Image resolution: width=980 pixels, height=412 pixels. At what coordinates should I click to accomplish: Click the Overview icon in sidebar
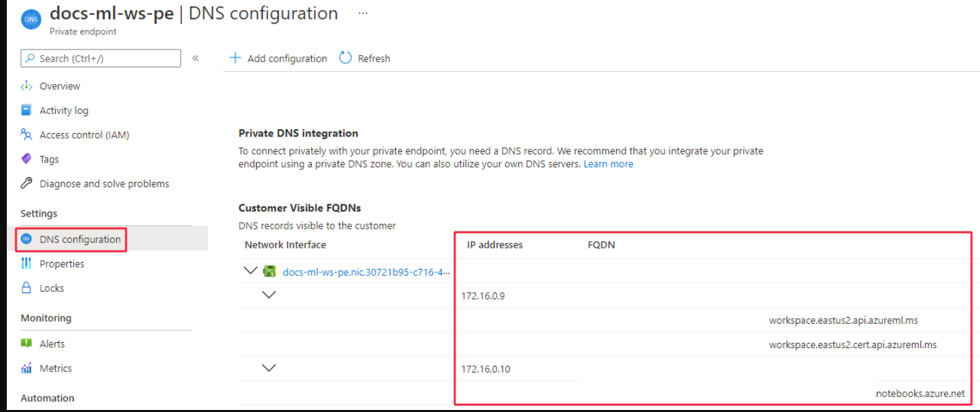click(x=26, y=86)
